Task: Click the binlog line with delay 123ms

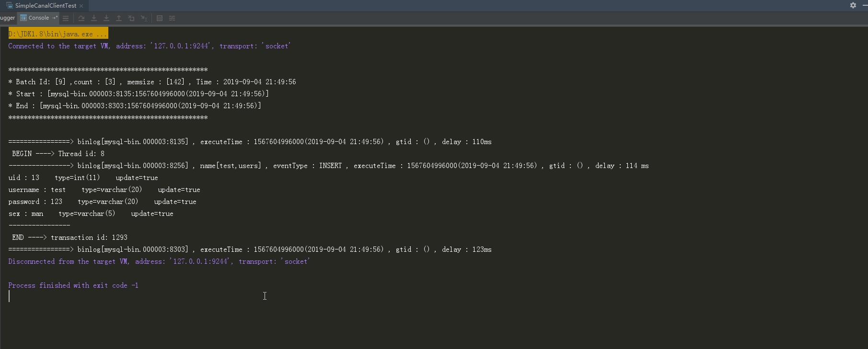Action: point(250,249)
